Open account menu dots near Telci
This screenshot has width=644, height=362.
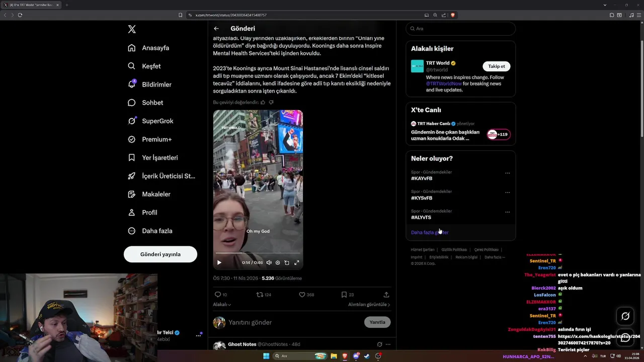tap(198, 336)
